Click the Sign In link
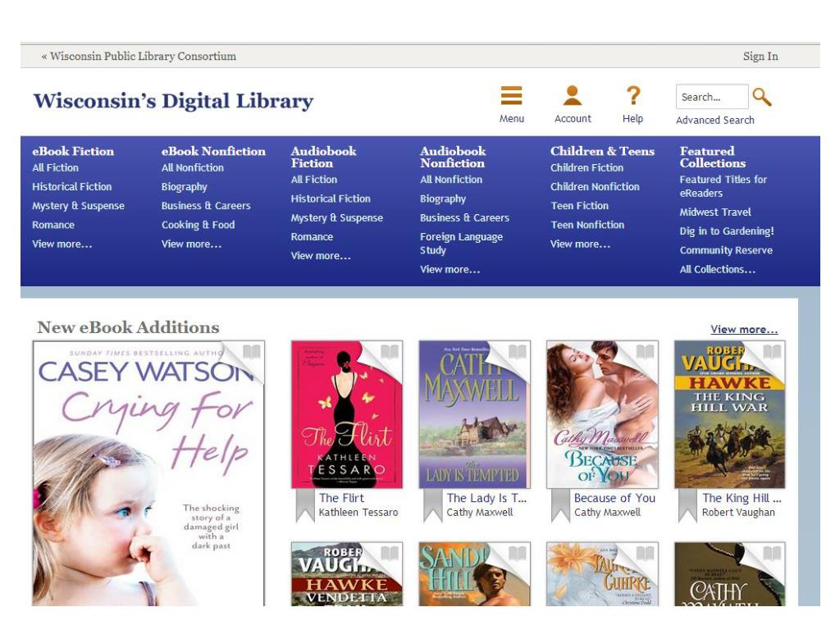Viewport: 840px width, 630px height. point(760,57)
